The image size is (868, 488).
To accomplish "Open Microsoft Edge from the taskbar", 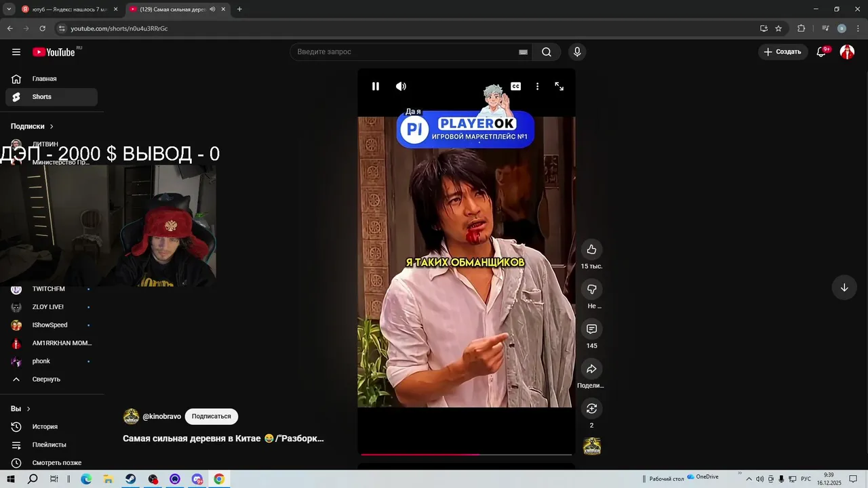I will coord(86,479).
